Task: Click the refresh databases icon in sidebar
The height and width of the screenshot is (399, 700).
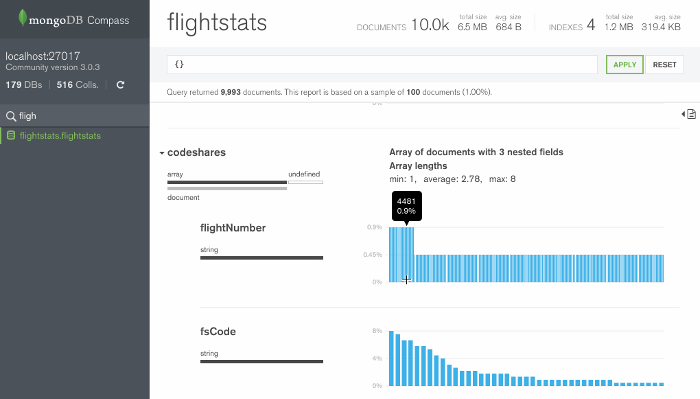Action: click(x=120, y=85)
